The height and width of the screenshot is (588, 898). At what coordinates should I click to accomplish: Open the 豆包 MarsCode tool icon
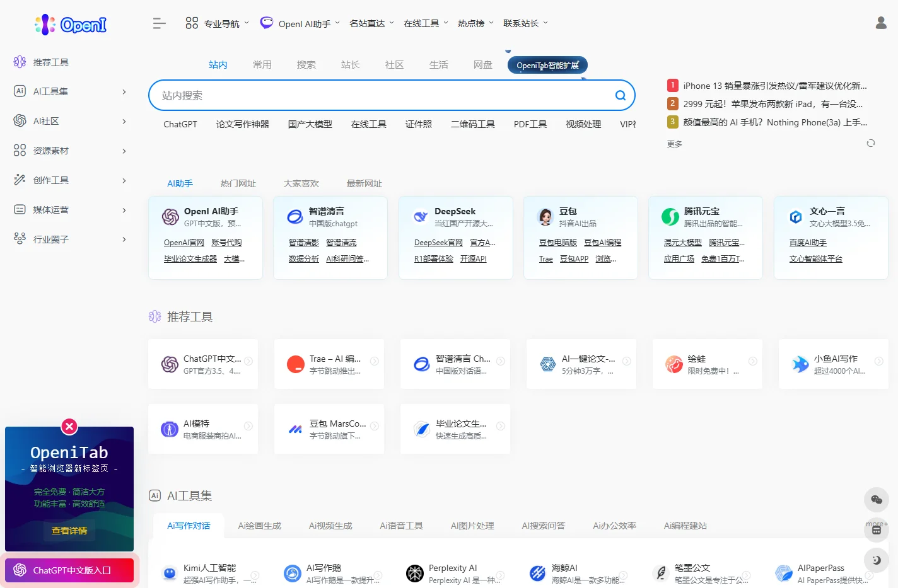pos(295,429)
